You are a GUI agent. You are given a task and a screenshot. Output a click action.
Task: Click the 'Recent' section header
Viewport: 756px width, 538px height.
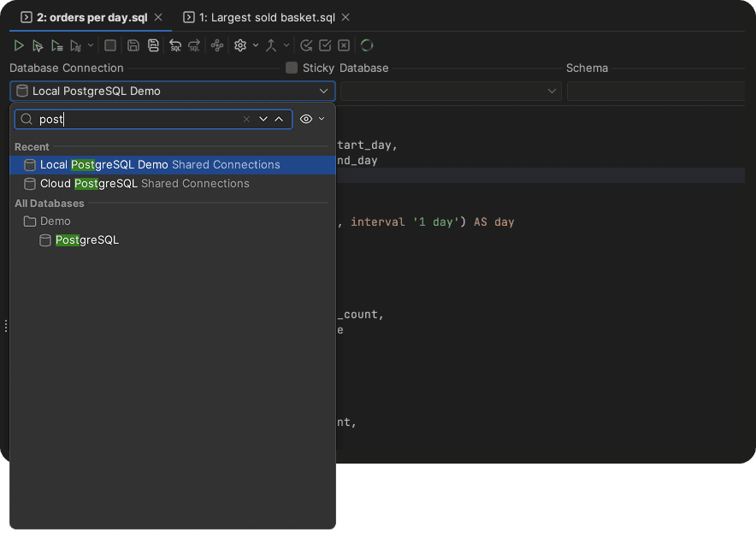point(32,147)
